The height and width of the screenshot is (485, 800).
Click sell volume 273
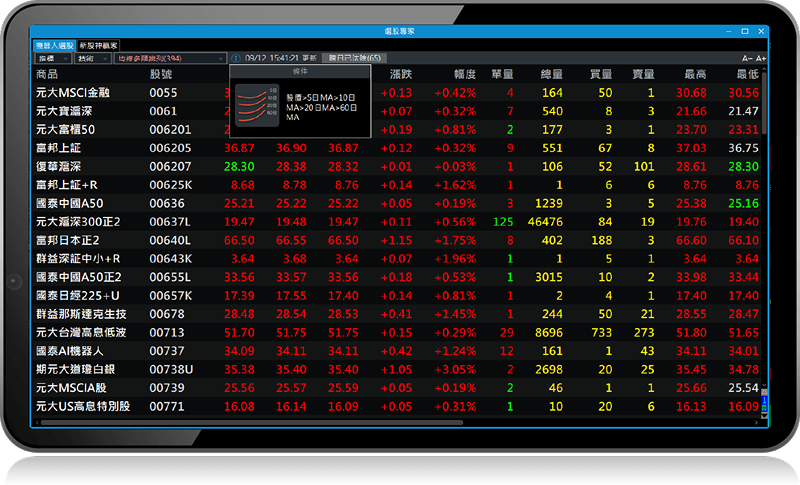click(x=644, y=333)
